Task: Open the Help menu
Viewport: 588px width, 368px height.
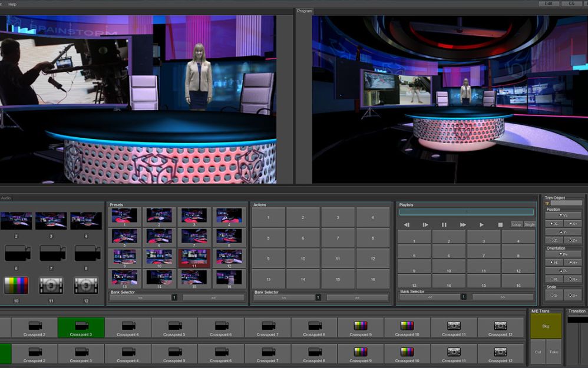Action: (12, 4)
